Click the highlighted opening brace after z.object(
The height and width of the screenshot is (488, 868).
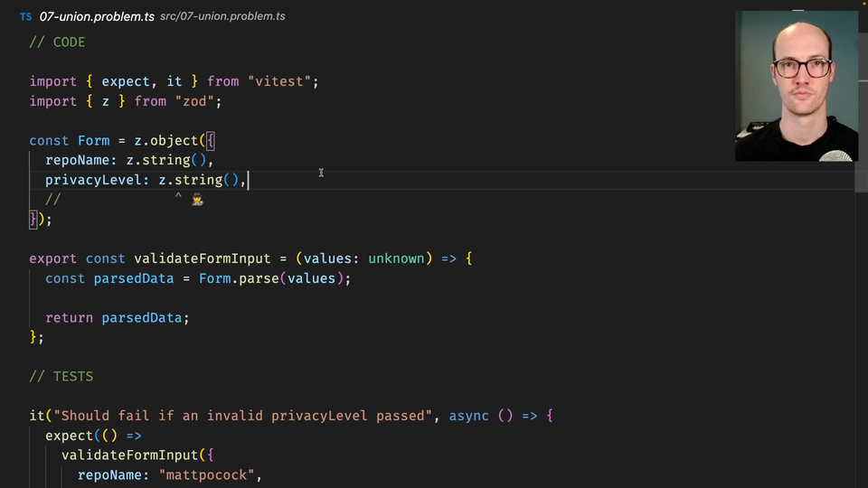pos(210,140)
